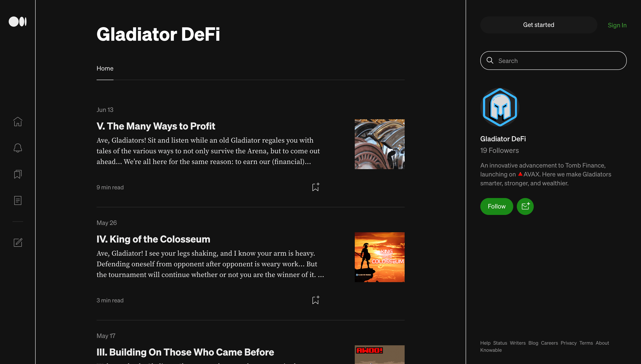The width and height of the screenshot is (641, 364).
Task: Open the Knowable footer link
Action: click(491, 350)
